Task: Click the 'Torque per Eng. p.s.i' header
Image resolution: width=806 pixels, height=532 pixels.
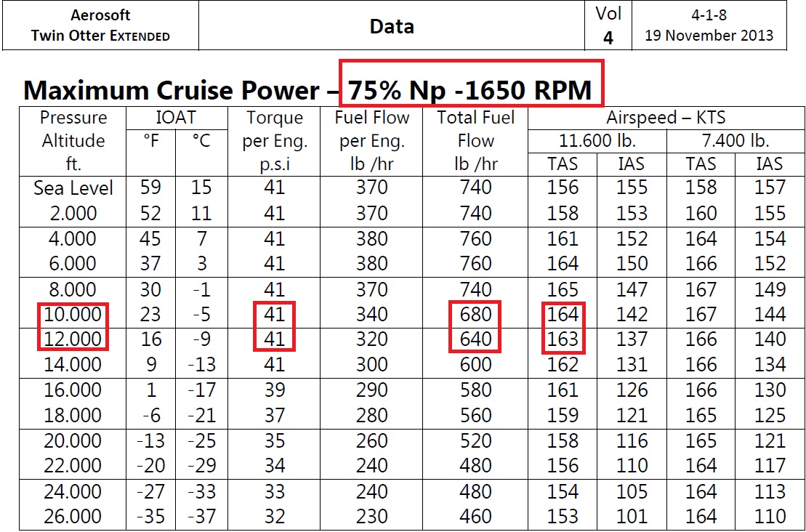Action: pos(274,141)
